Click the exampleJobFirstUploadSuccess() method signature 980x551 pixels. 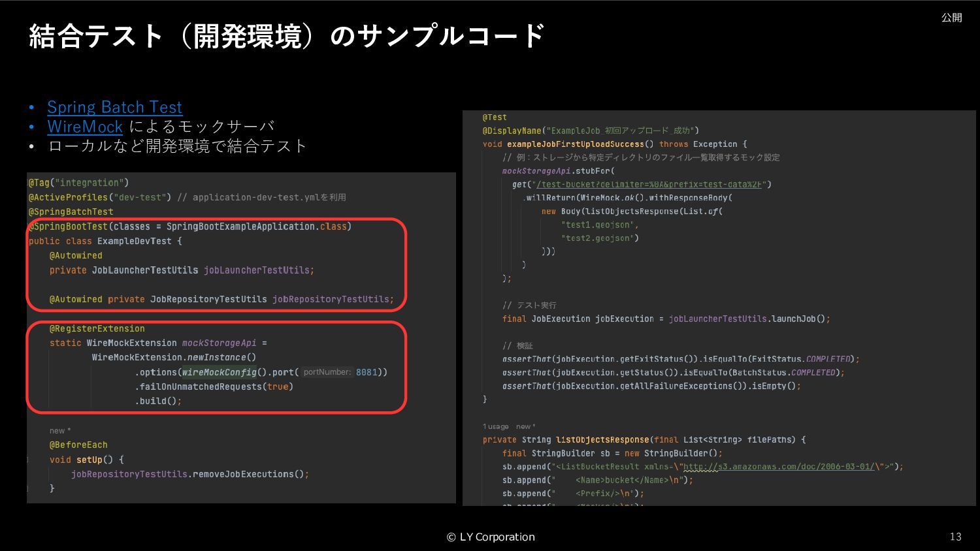pos(615,144)
